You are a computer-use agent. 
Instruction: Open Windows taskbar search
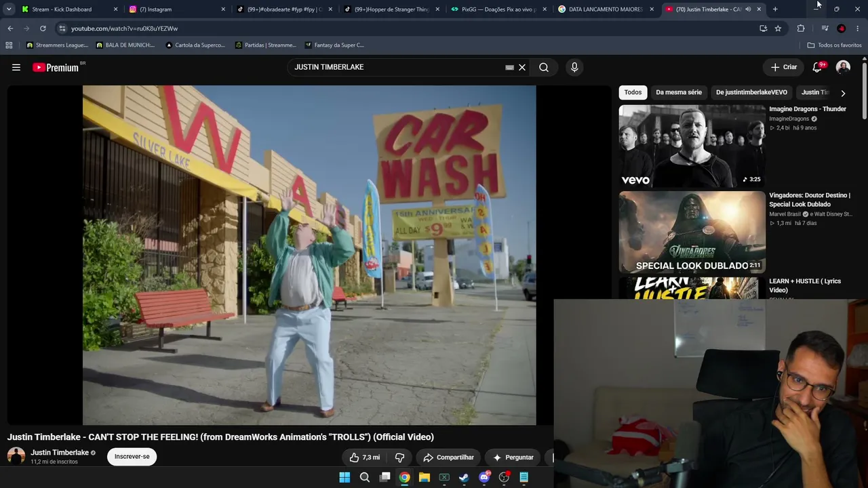click(x=365, y=477)
